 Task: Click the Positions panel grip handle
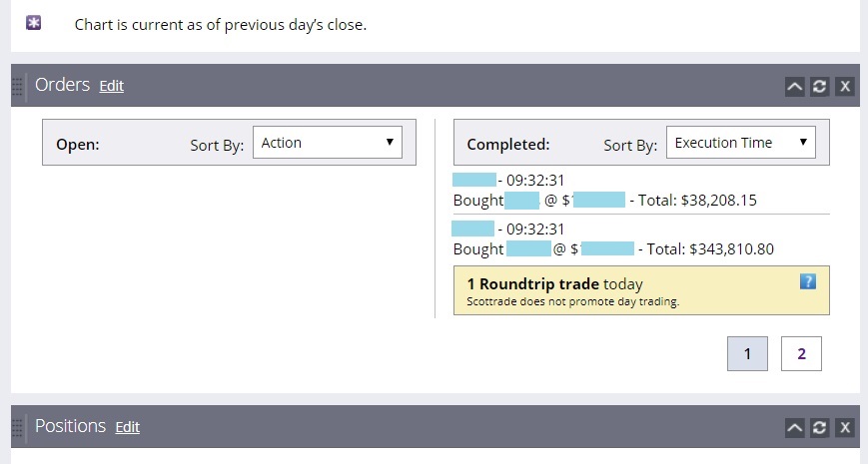17,427
